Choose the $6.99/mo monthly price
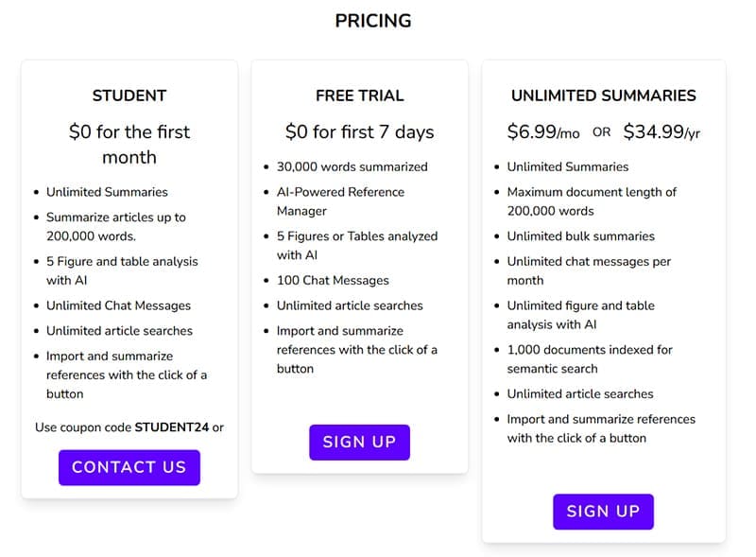This screenshot has width=756, height=557. [x=543, y=132]
